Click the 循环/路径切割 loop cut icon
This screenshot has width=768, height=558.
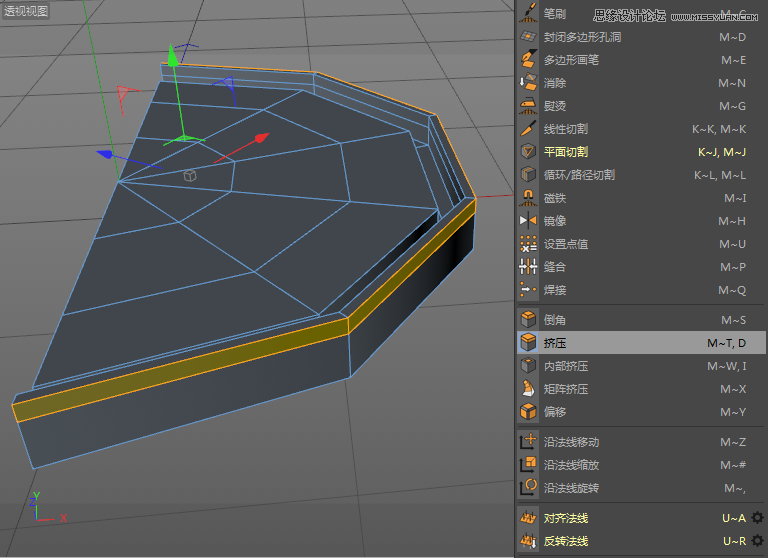(x=528, y=175)
